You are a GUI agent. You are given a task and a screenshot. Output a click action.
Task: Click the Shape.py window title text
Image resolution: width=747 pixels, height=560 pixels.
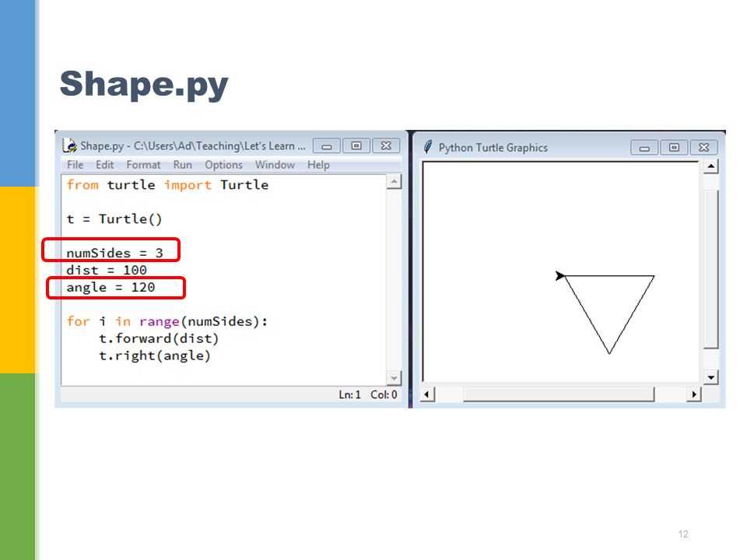pos(193,145)
